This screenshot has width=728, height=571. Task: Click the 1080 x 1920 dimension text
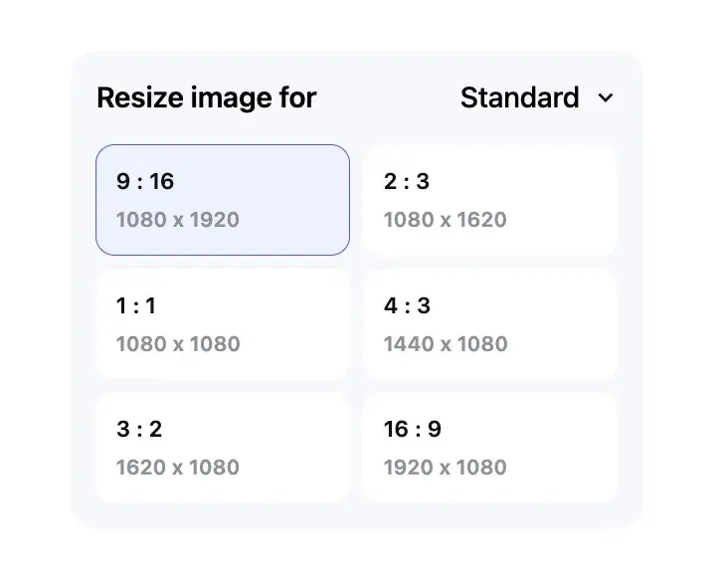pos(178,220)
